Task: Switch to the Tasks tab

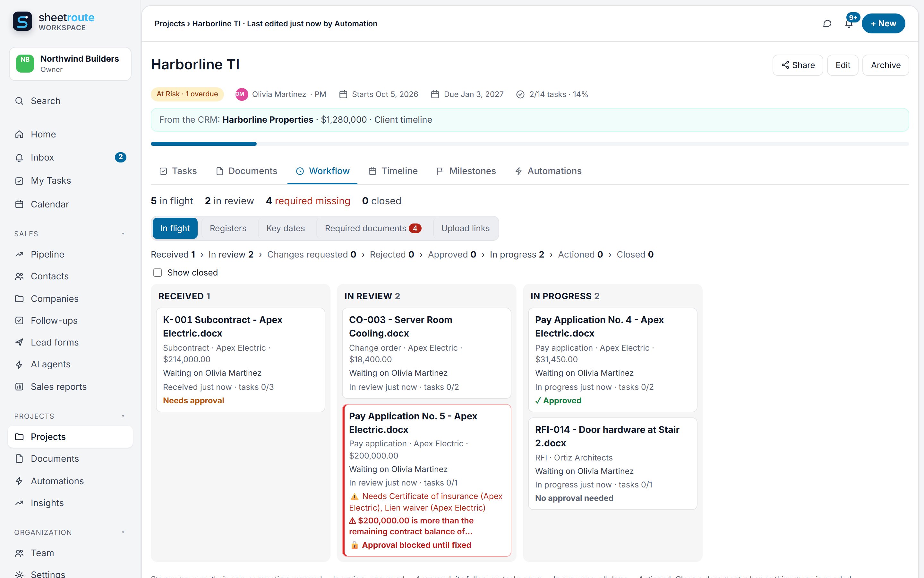Action: (x=178, y=171)
